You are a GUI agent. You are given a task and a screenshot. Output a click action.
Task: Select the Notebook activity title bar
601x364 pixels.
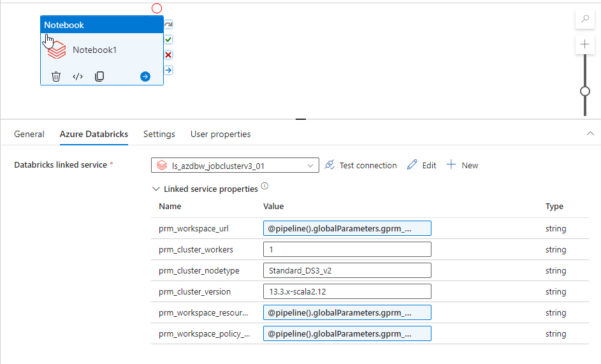(102, 25)
